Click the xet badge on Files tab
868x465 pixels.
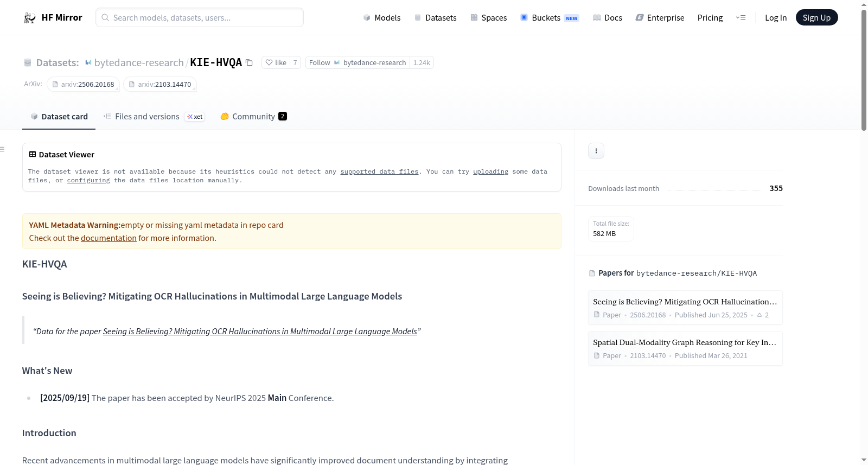pos(195,117)
